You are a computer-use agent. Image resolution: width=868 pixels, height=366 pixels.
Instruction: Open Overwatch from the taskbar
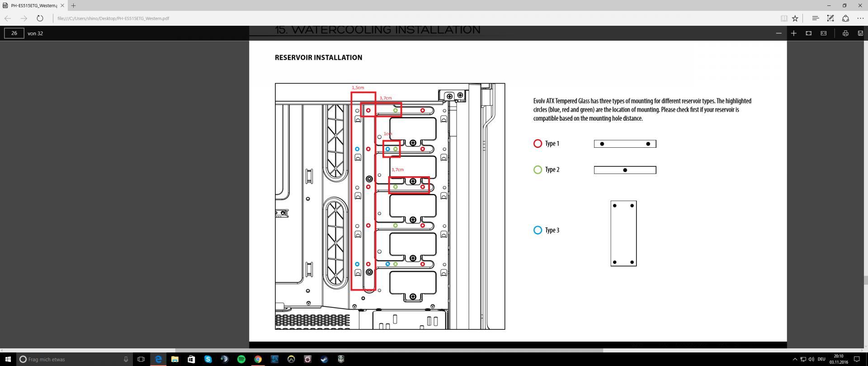point(291,359)
